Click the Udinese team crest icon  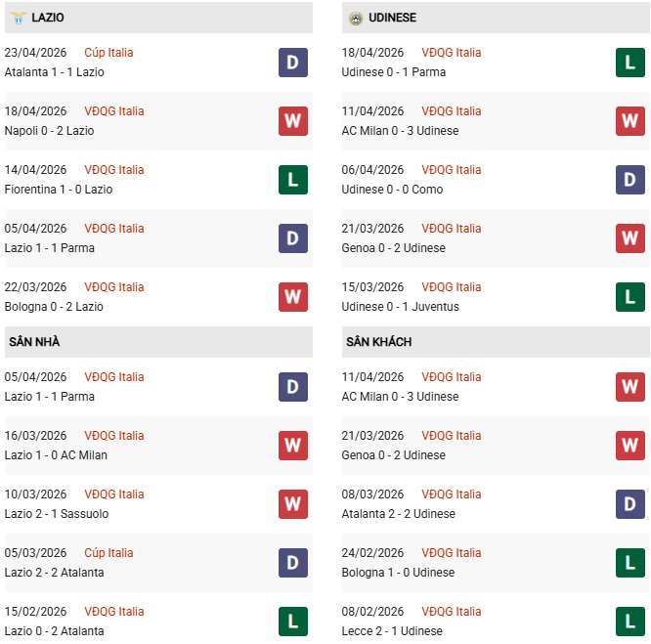(x=355, y=18)
